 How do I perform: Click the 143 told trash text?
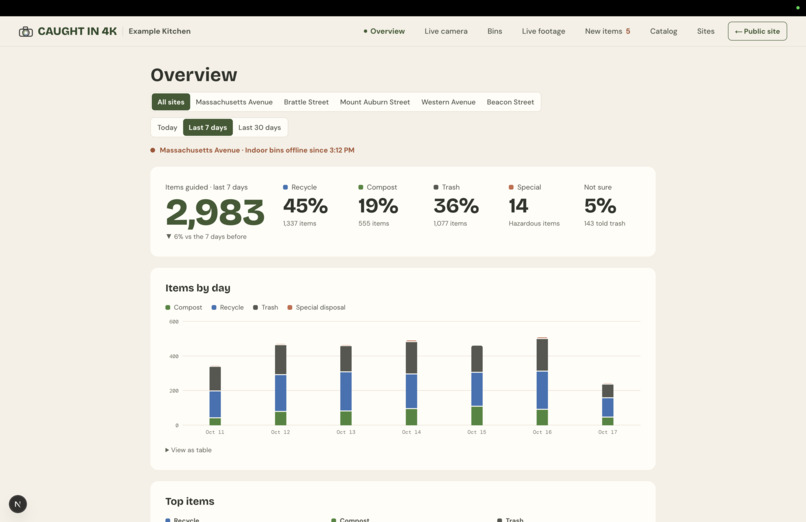point(604,223)
